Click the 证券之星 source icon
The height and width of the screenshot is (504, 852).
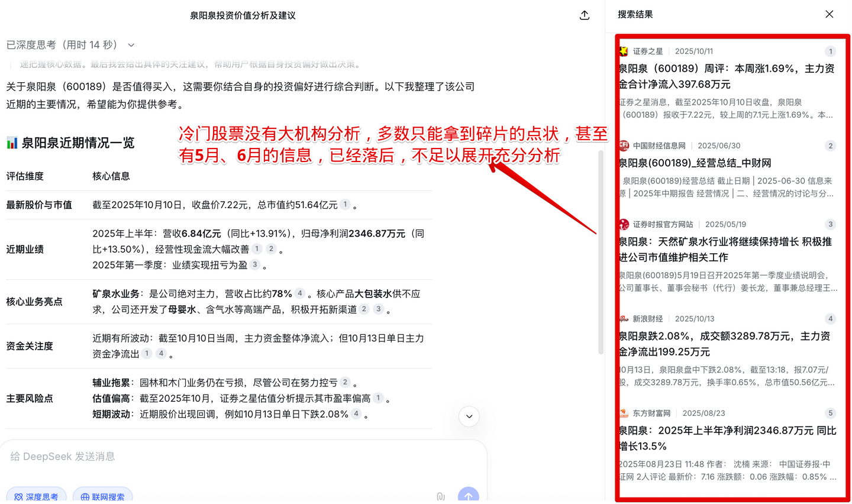[624, 51]
